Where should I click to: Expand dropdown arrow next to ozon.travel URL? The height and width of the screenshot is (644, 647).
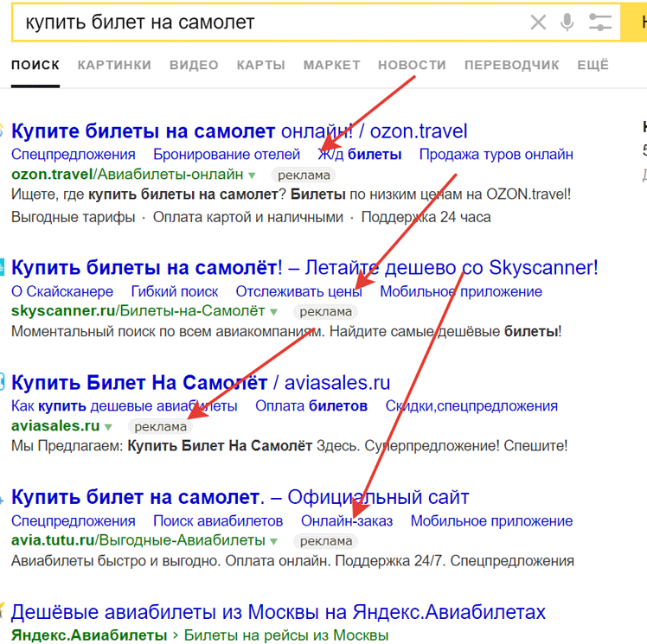coord(252,175)
